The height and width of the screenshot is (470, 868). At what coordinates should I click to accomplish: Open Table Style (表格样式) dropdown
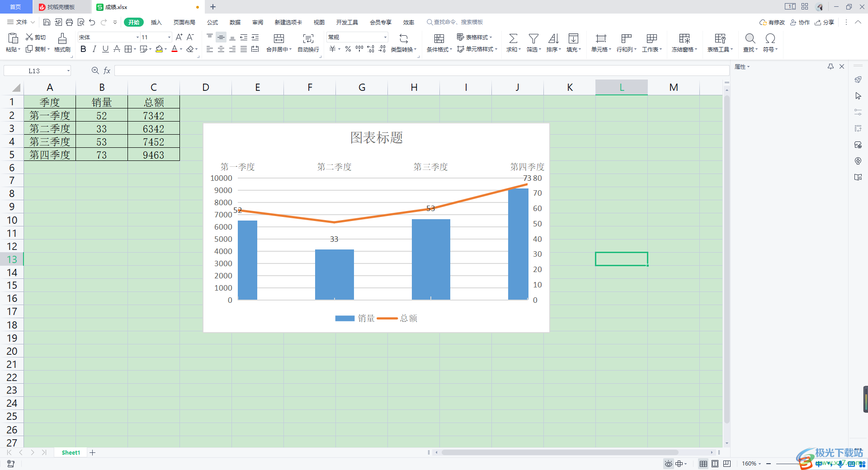click(x=474, y=37)
